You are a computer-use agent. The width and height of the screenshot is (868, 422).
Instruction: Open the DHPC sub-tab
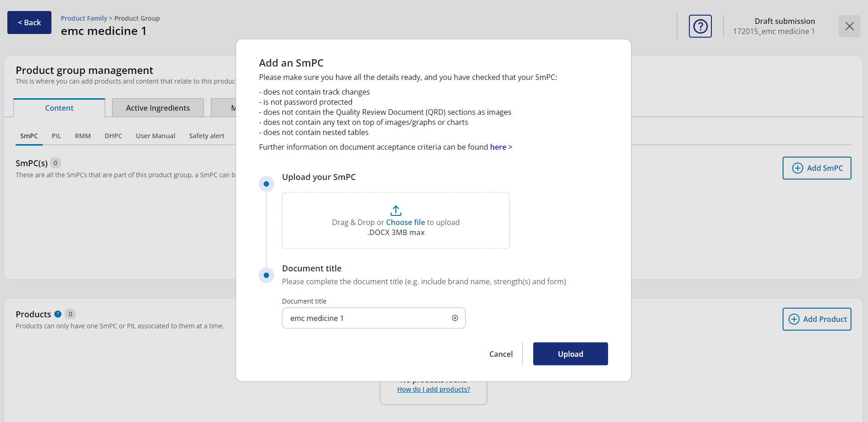113,136
